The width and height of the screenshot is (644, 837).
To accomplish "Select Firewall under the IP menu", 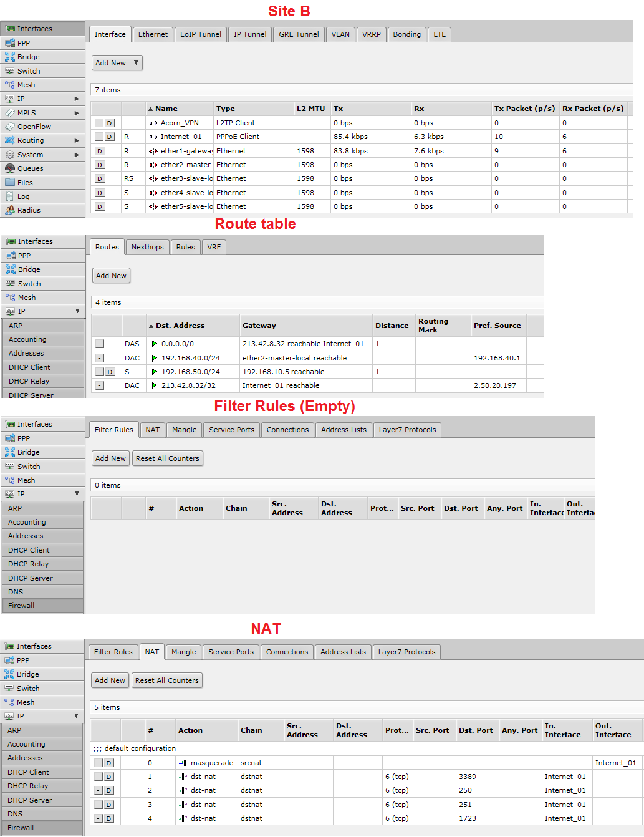I will 21,605.
